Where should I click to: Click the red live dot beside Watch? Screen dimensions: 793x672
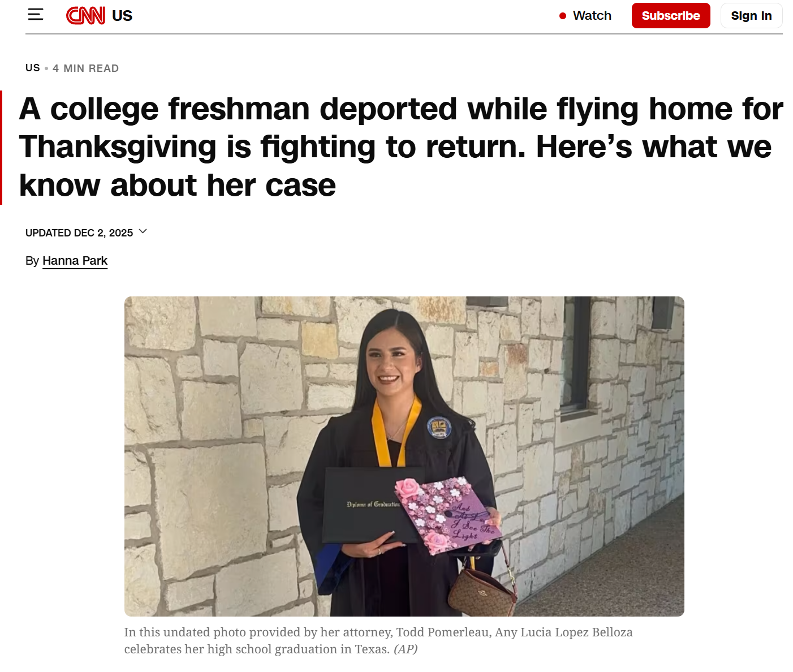(x=563, y=16)
